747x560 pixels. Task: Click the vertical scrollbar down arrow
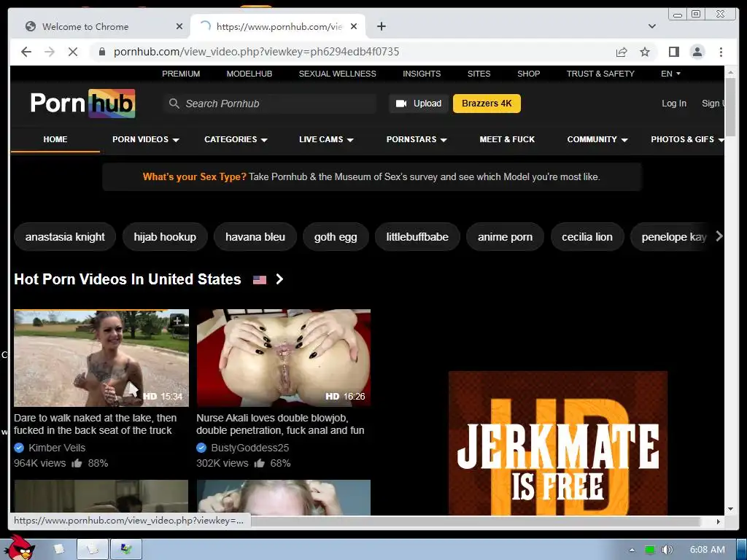(x=731, y=509)
